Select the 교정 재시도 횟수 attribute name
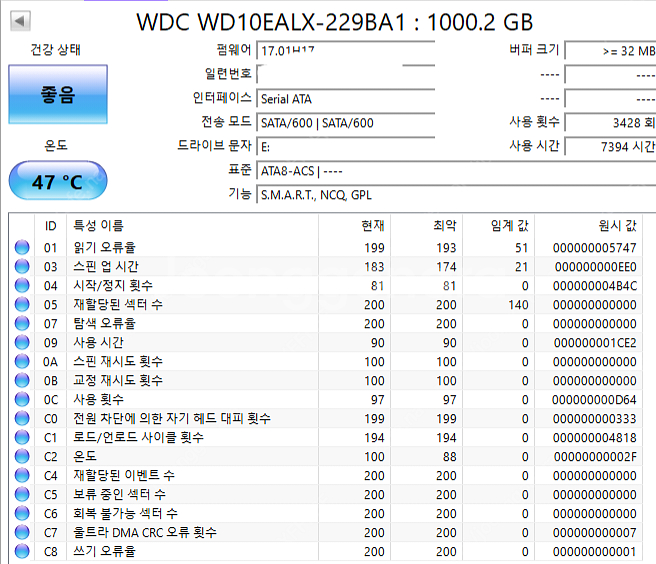656x564 pixels. point(118,380)
